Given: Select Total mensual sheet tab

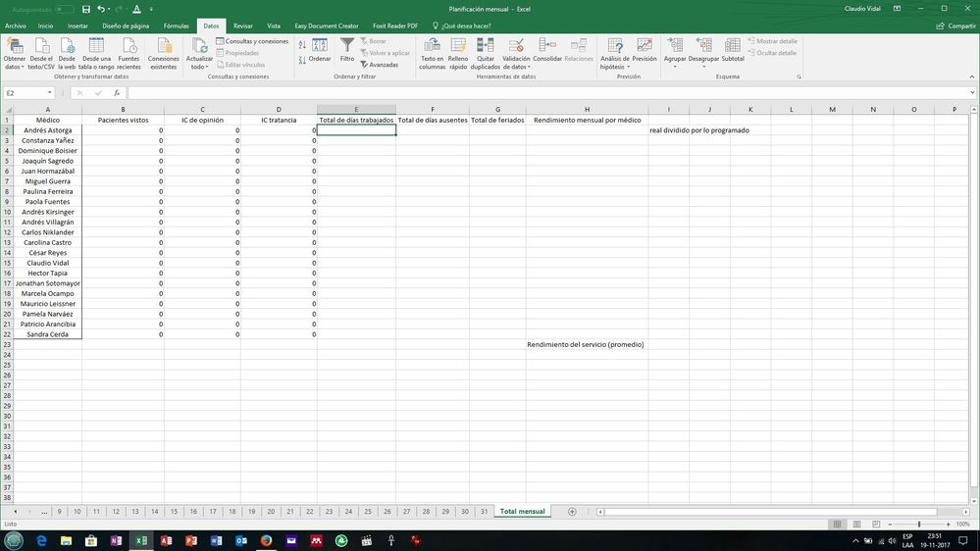Looking at the screenshot, I should 522,511.
